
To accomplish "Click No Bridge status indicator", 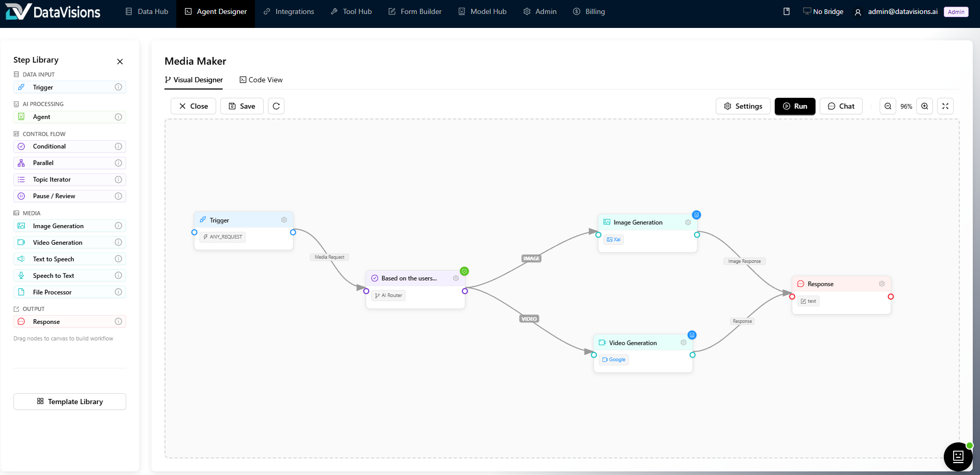I will [823, 11].
